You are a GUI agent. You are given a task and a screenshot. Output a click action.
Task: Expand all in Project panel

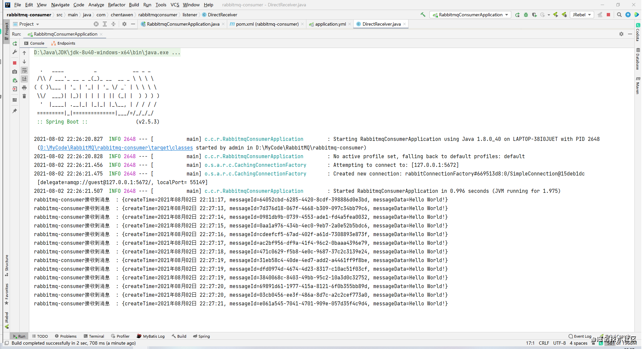[105, 24]
